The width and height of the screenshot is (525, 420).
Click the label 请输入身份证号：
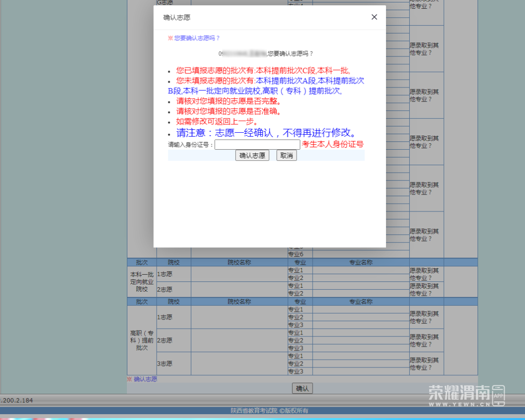[x=191, y=145]
